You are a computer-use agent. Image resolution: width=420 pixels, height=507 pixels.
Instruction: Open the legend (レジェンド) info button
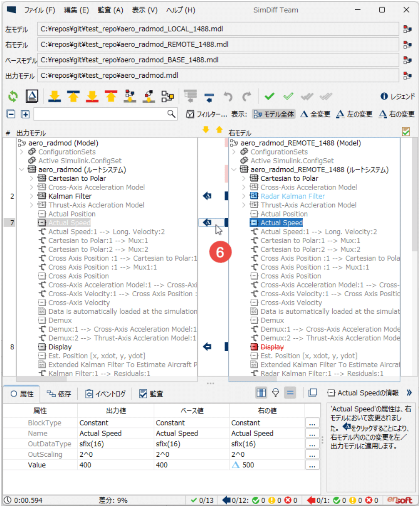[397, 96]
